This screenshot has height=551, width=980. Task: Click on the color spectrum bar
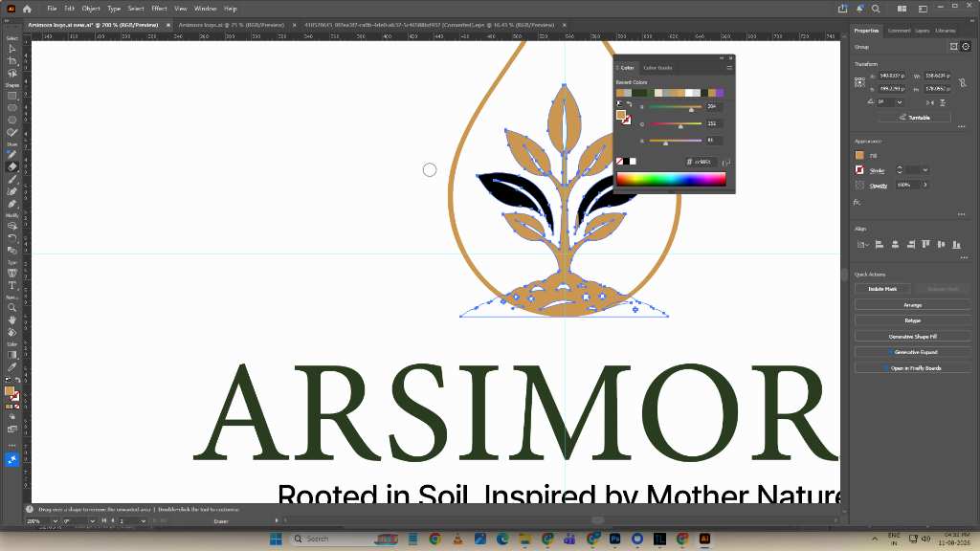click(671, 179)
